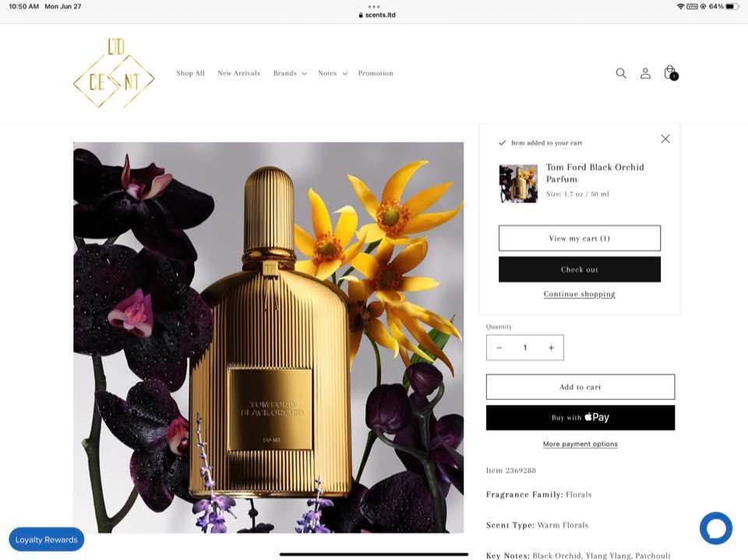Open the Promotion menu link
748x560 pixels.
[x=376, y=73]
